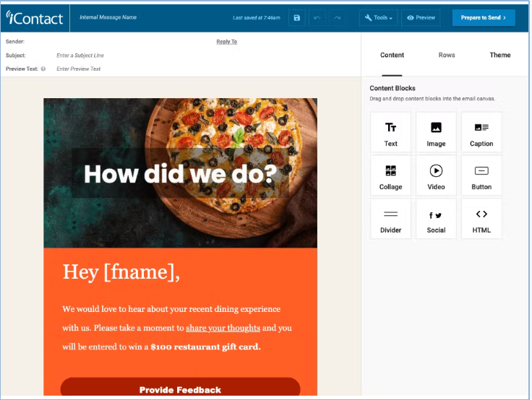Open the Preview Text help icon
532x400 pixels.
pos(43,69)
